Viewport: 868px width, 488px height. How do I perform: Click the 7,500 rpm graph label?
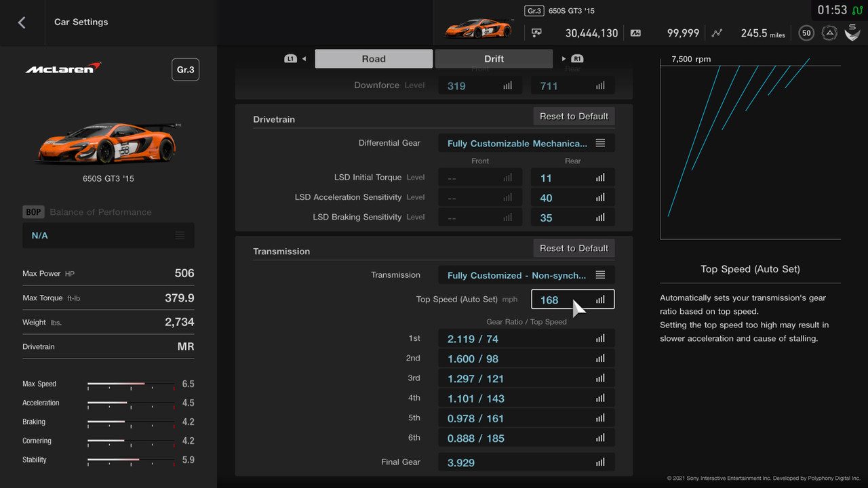click(x=691, y=59)
